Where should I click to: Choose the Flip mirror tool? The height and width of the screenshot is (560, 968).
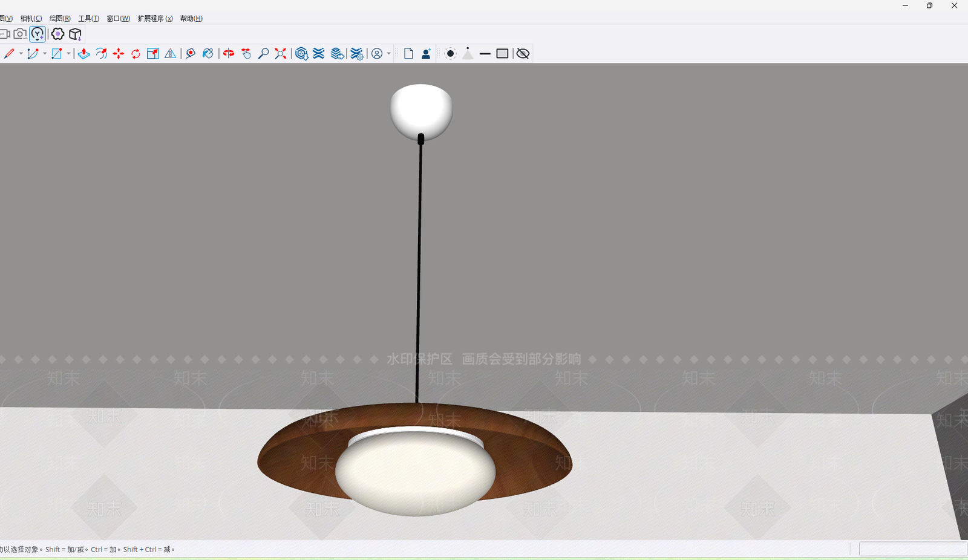(171, 54)
